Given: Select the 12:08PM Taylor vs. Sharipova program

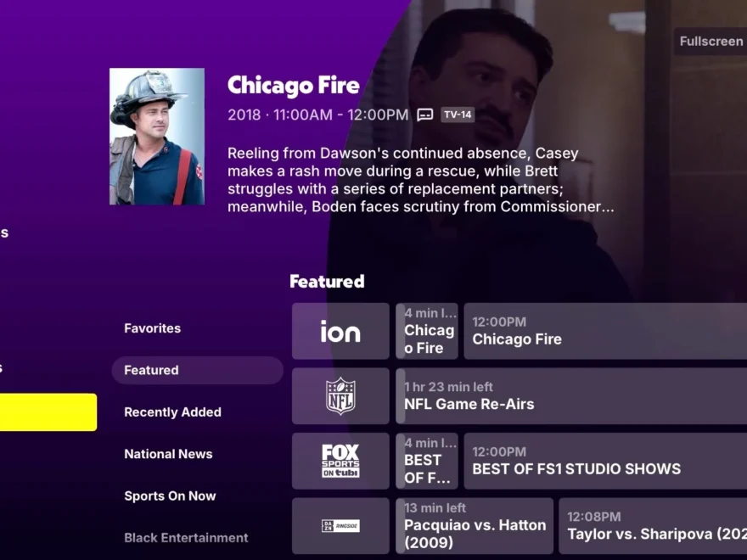Looking at the screenshot, I should [x=653, y=526].
